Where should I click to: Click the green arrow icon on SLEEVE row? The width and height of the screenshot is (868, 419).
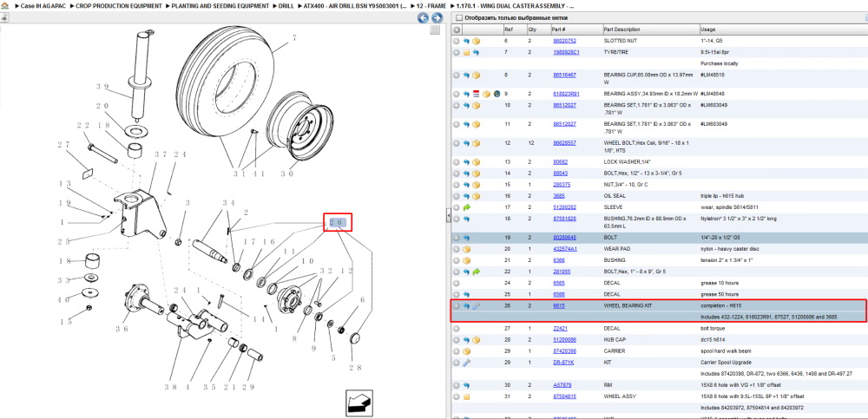[x=466, y=207]
